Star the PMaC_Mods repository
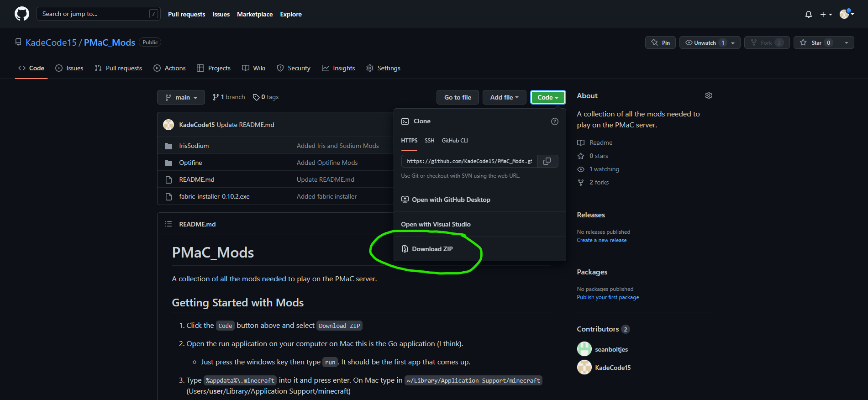868x400 pixels. (x=816, y=42)
